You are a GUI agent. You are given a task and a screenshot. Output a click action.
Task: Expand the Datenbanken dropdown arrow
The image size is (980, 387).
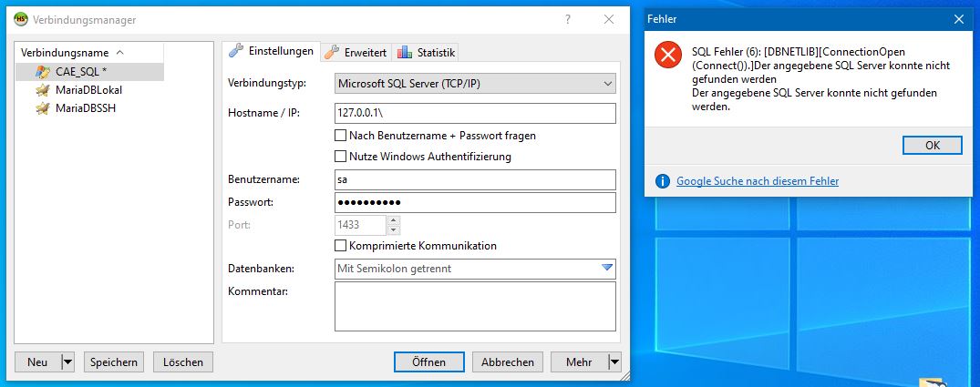tap(607, 268)
